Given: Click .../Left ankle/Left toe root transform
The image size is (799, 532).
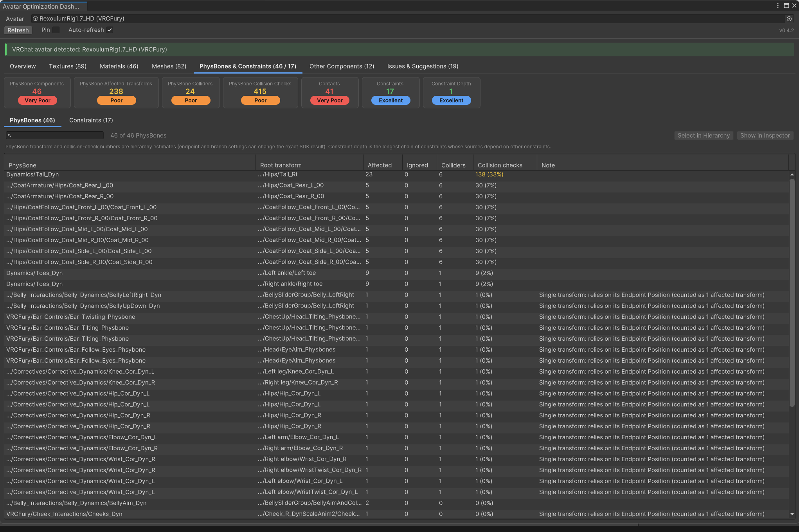Looking at the screenshot, I should (287, 273).
